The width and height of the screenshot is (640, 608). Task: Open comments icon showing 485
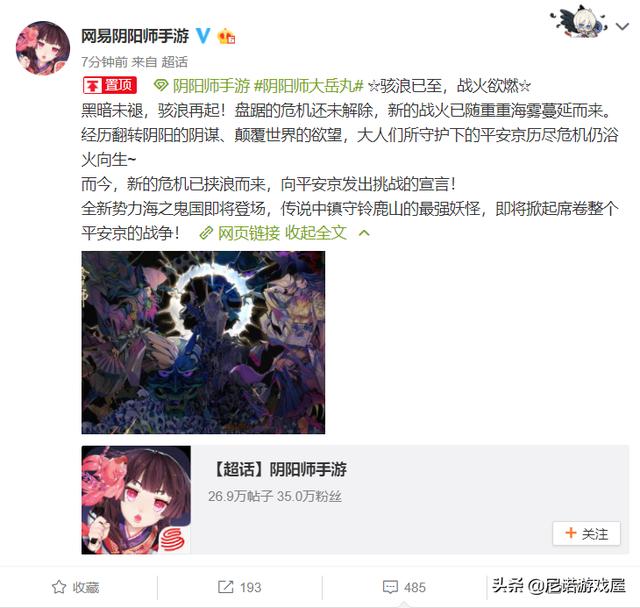coord(390,587)
